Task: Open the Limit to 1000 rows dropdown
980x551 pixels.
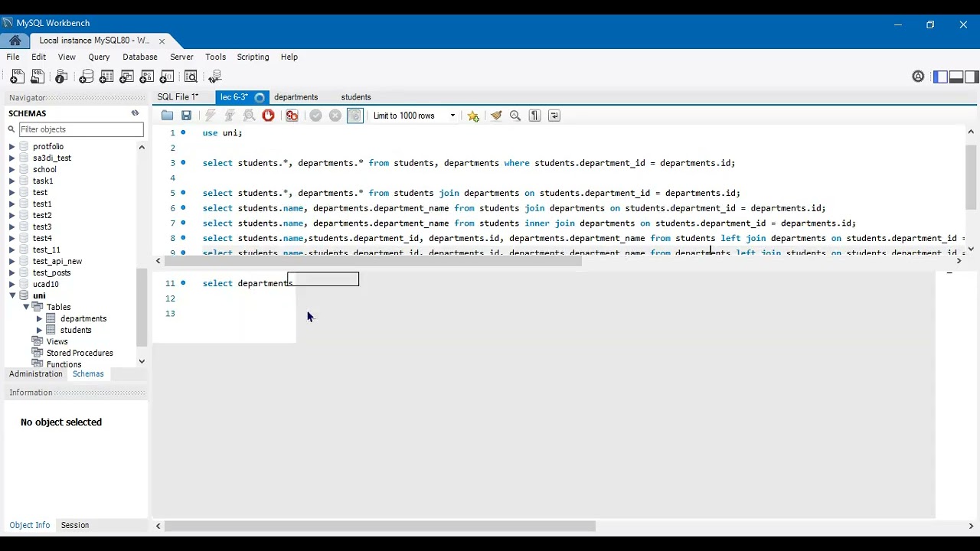Action: click(413, 116)
